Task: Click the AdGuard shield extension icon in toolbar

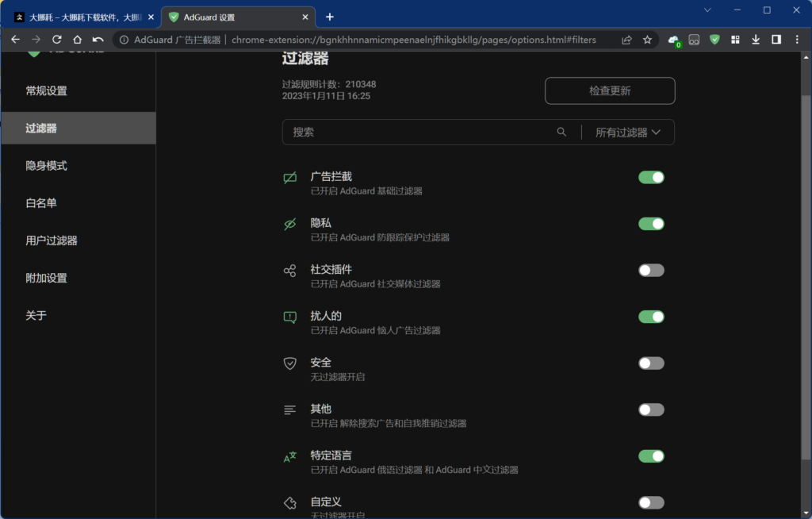Action: [x=714, y=40]
